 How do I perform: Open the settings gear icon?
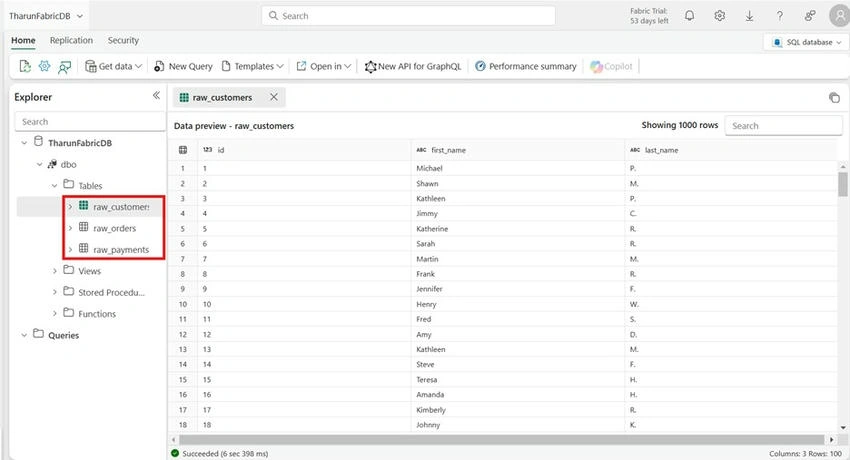coord(719,16)
